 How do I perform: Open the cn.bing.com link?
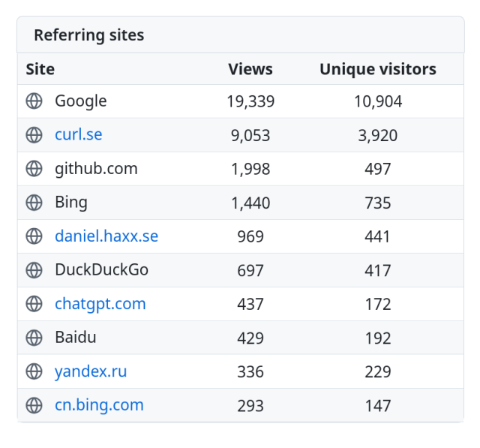pos(99,405)
